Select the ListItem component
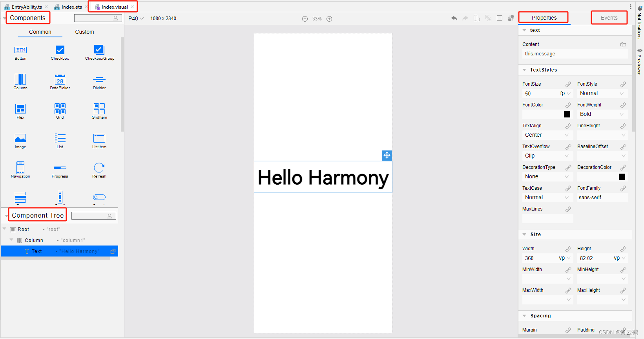This screenshot has width=644, height=339. [x=99, y=141]
